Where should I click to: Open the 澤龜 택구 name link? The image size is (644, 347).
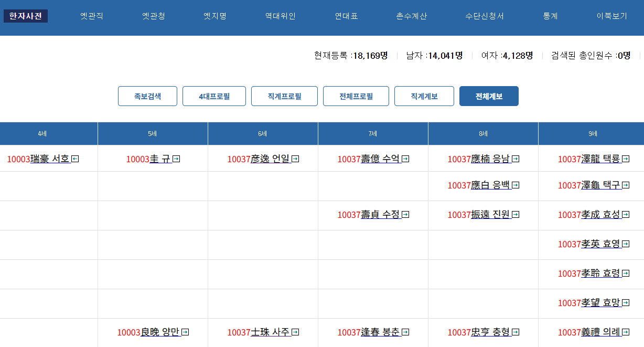point(601,185)
